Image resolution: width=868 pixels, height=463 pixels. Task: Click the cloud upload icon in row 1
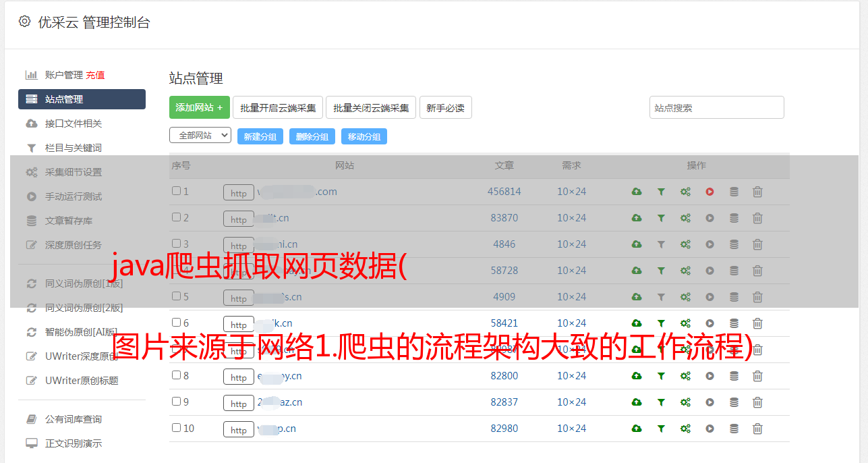click(x=637, y=192)
